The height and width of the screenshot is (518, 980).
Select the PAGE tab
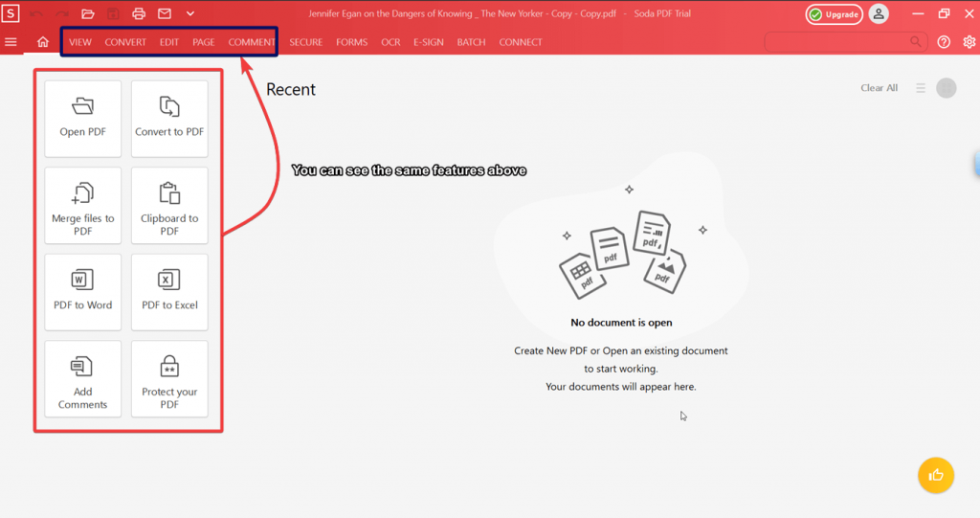203,42
